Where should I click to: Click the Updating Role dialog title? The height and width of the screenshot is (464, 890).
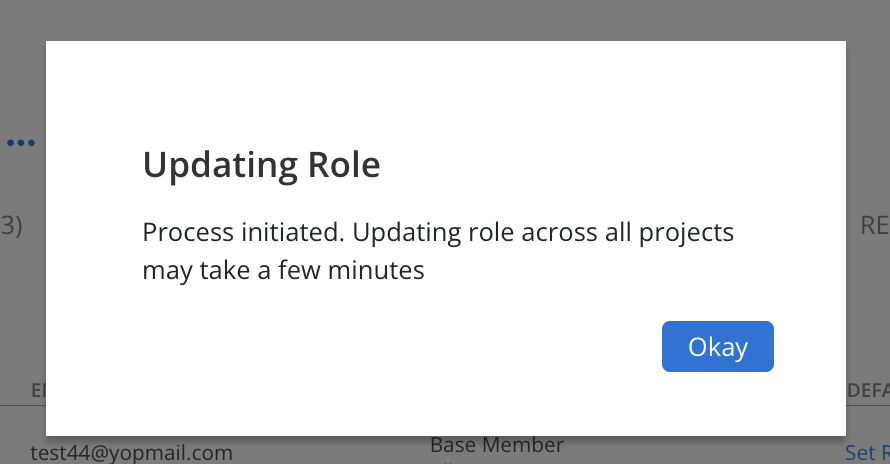[x=262, y=165]
